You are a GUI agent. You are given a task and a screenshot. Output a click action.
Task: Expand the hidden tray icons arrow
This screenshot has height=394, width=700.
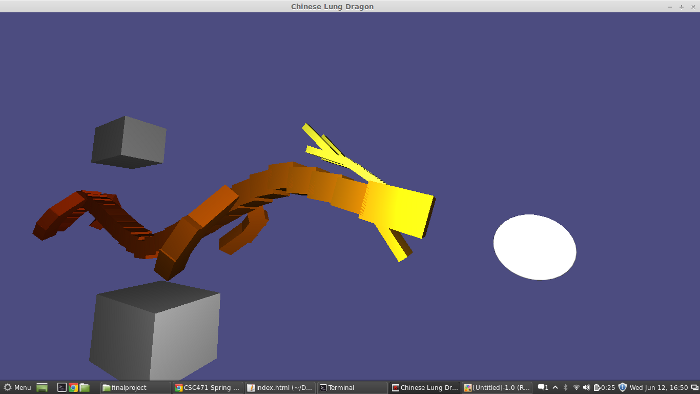[555, 387]
